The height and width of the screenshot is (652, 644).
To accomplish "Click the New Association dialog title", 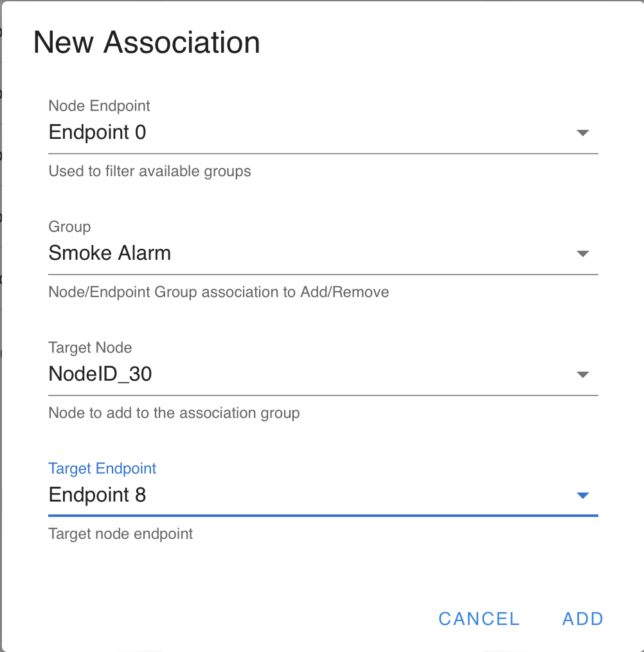I will pos(147,42).
